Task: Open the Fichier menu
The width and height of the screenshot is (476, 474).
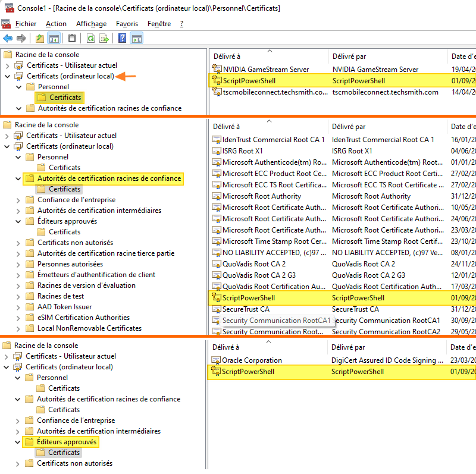Action: [x=26, y=24]
